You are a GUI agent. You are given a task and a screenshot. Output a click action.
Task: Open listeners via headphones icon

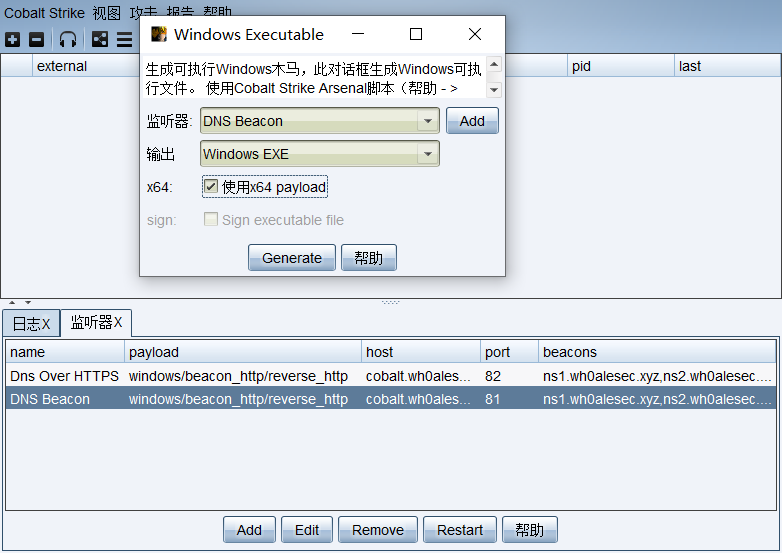pyautogui.click(x=68, y=39)
